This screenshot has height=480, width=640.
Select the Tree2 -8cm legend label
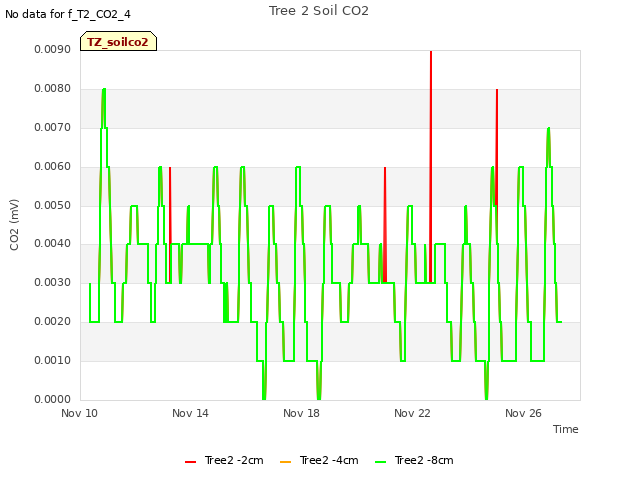[424, 460]
